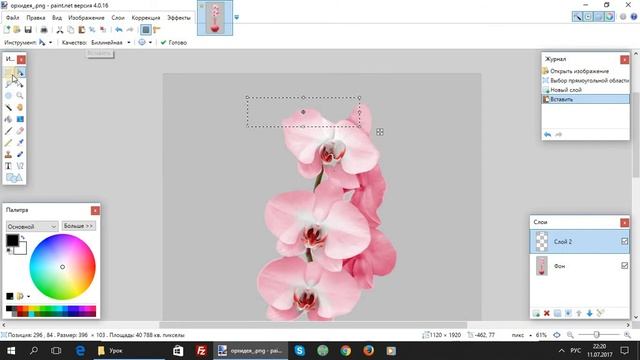Toggle the History window button at top right
640x360 pixels.
pos(588,17)
